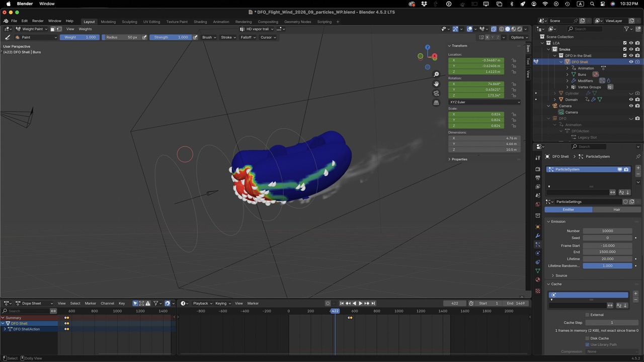This screenshot has height=362, width=644.
Task: Open the XYZ Euler rotation mode dropdown
Action: point(484,102)
